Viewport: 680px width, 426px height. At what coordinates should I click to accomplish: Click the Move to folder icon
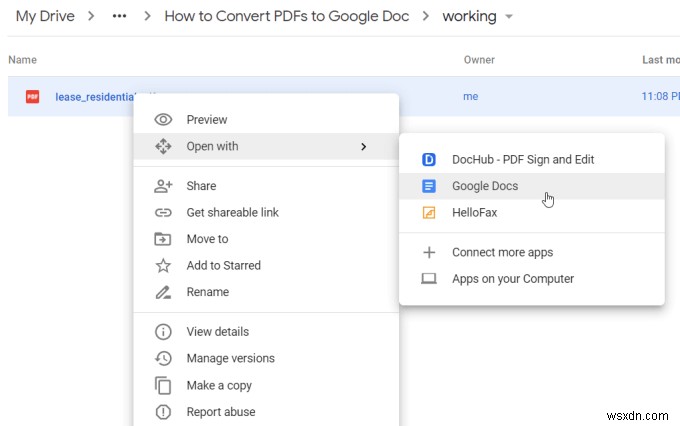pos(163,239)
